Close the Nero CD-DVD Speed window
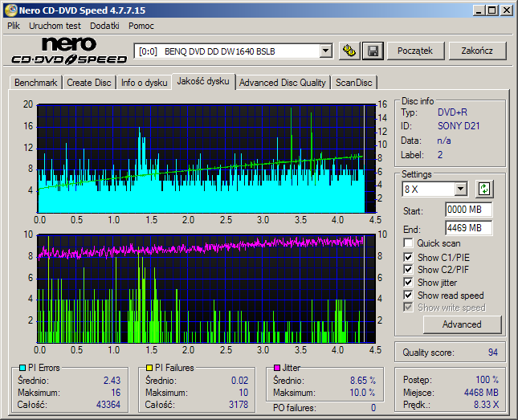The image size is (518, 420). click(x=506, y=10)
